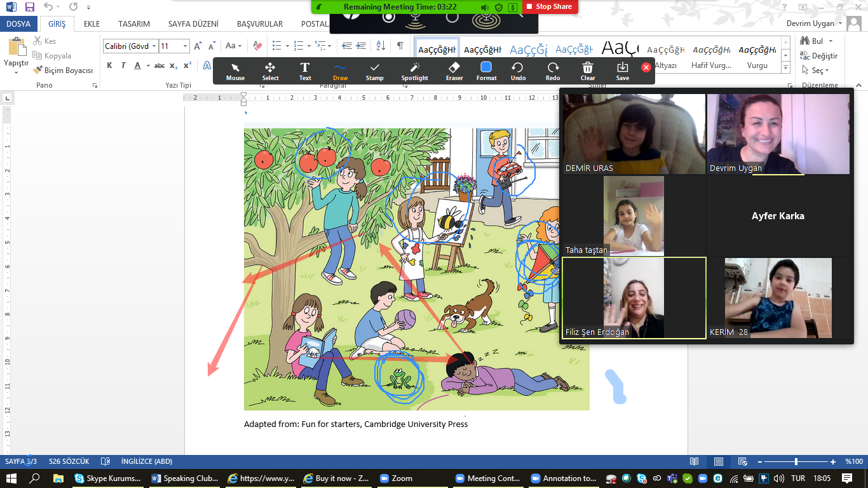Toggle italic T formatting
This screenshot has height=488, width=868.
tap(123, 65)
